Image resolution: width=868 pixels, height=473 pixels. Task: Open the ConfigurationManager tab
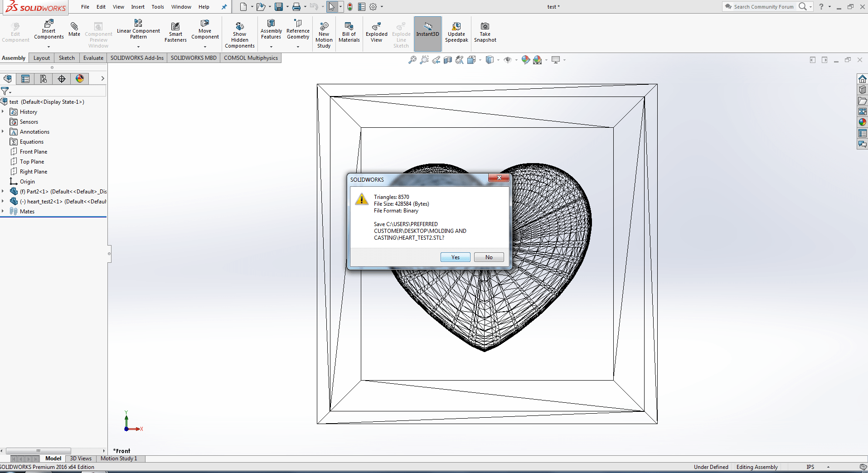(44, 78)
